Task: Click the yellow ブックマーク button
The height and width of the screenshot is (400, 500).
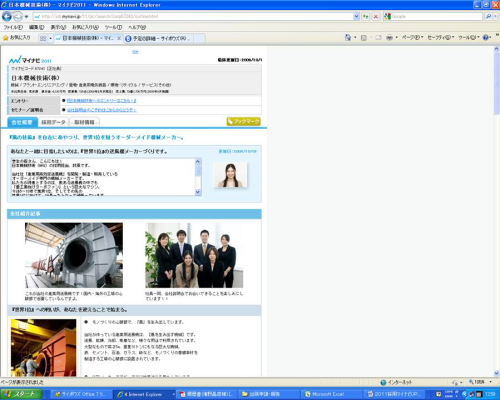Action: pos(244,122)
